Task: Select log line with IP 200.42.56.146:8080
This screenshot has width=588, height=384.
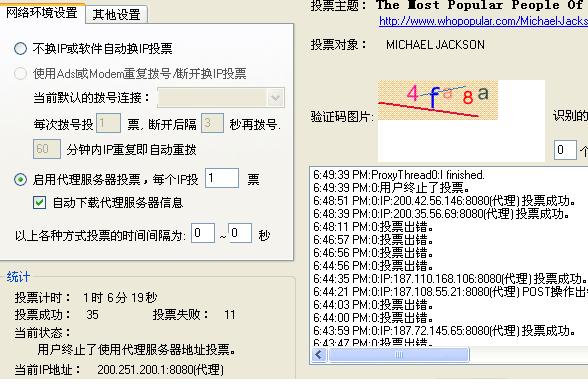Action: tap(445, 201)
